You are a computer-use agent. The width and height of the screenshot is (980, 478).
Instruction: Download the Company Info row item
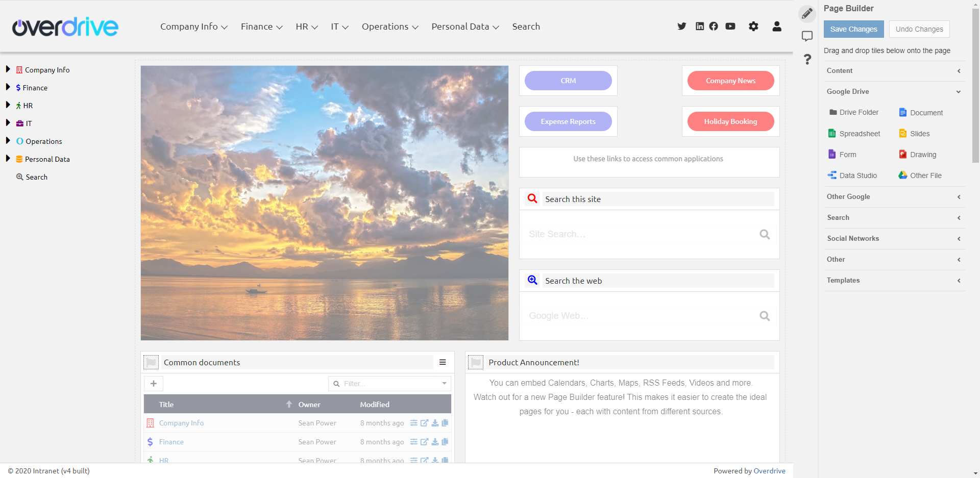tap(435, 423)
